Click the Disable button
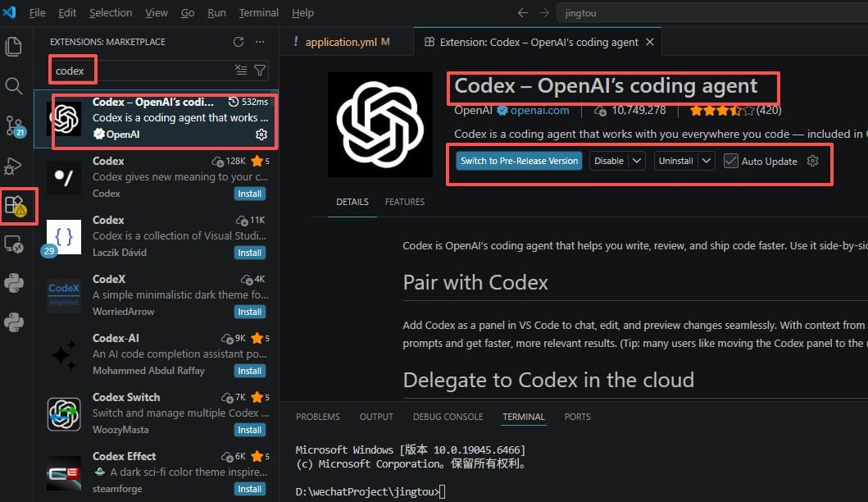The height and width of the screenshot is (502, 868). pyautogui.click(x=609, y=161)
